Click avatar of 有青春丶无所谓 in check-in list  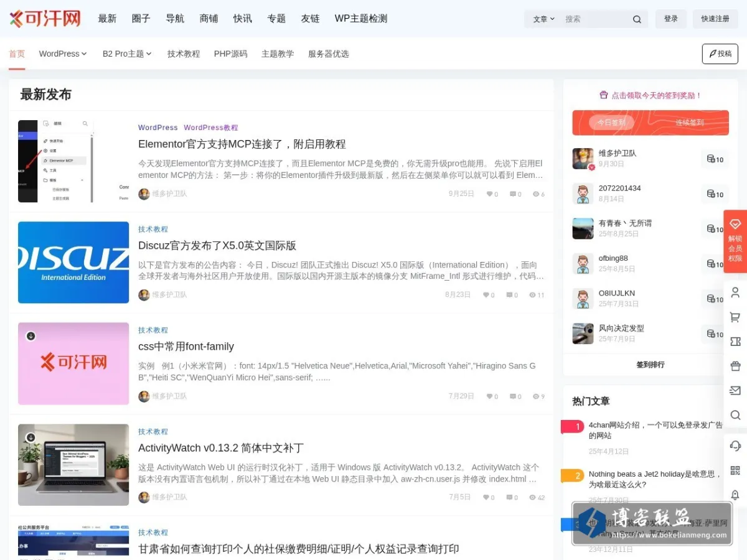(583, 228)
